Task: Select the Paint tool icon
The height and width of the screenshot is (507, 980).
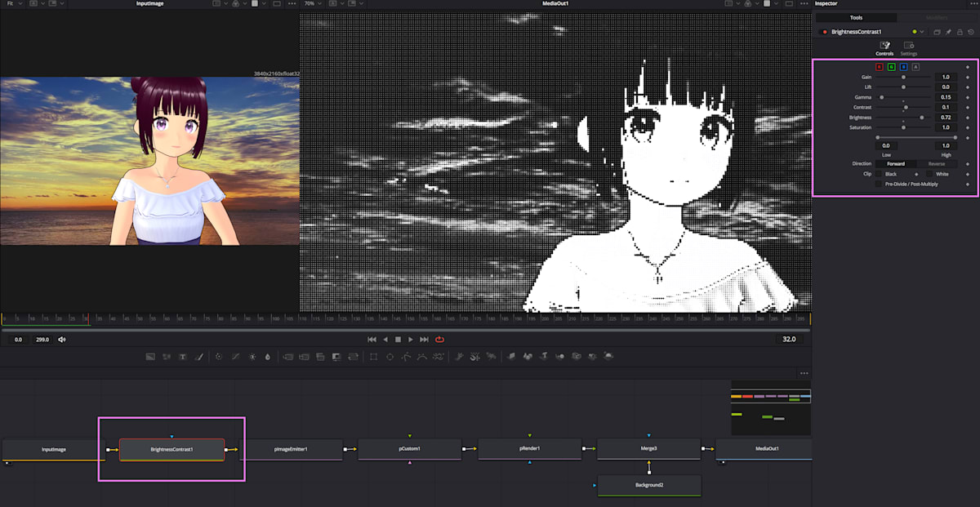Action: [x=200, y=356]
